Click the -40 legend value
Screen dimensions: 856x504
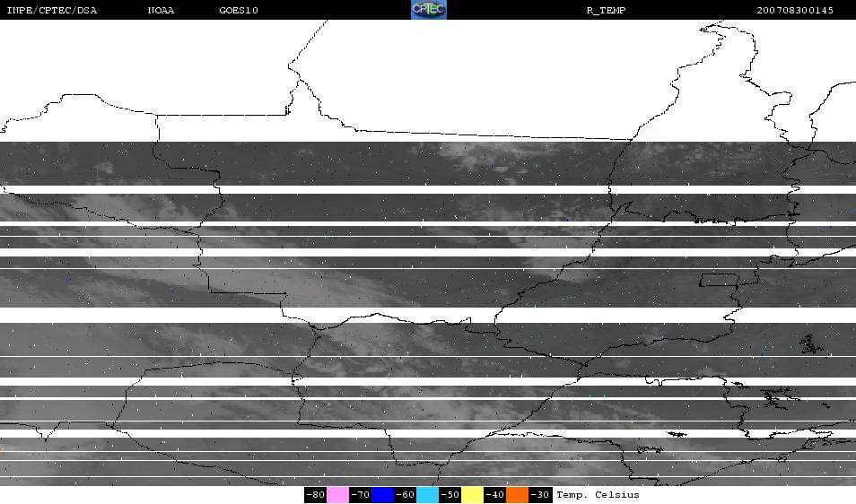[x=494, y=495]
